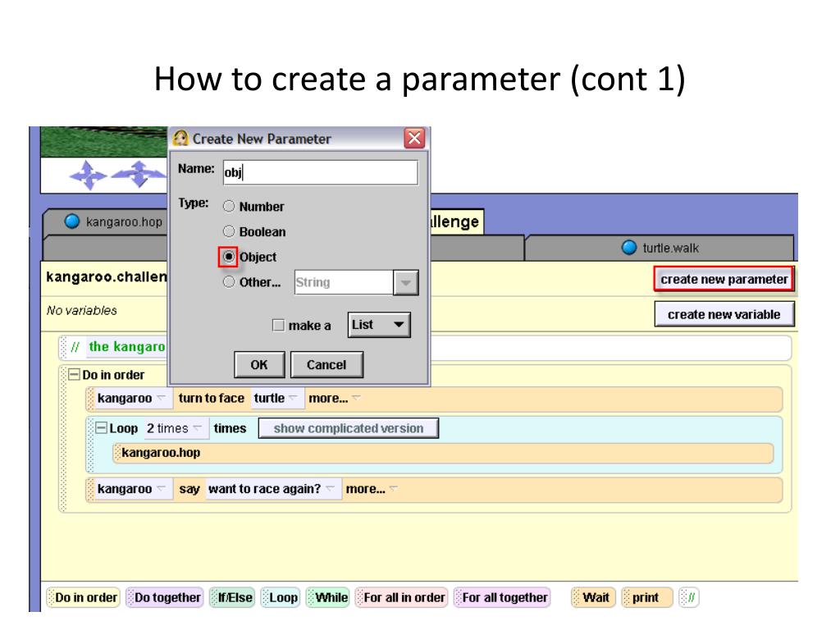Click the // comment tile
The image size is (840, 630).
(x=689, y=597)
